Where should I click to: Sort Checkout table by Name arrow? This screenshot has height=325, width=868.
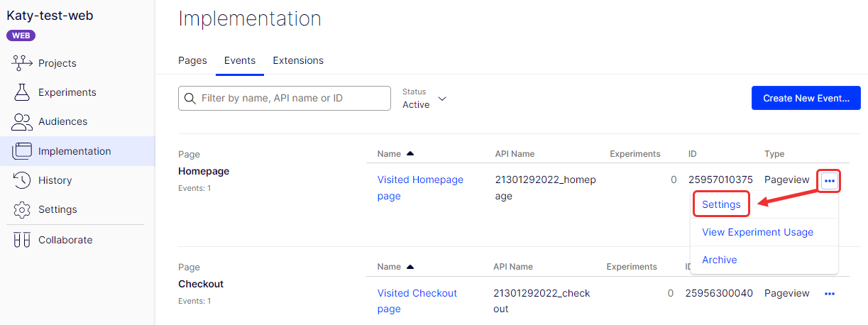click(x=410, y=267)
